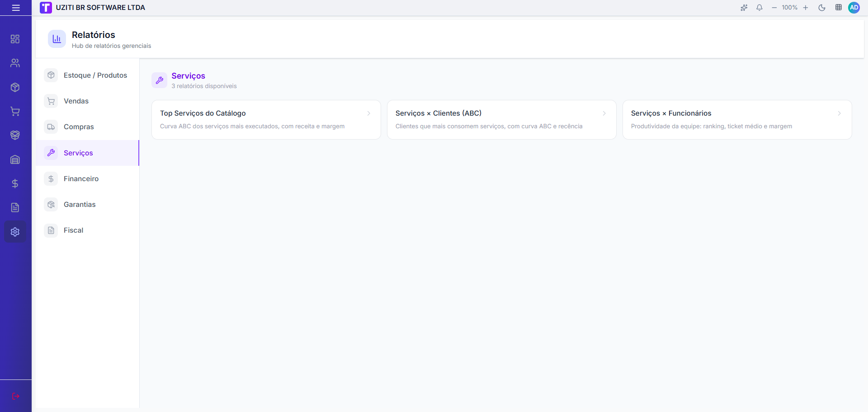This screenshot has height=412, width=868.
Task: Select Financeiro category
Action: click(87, 179)
